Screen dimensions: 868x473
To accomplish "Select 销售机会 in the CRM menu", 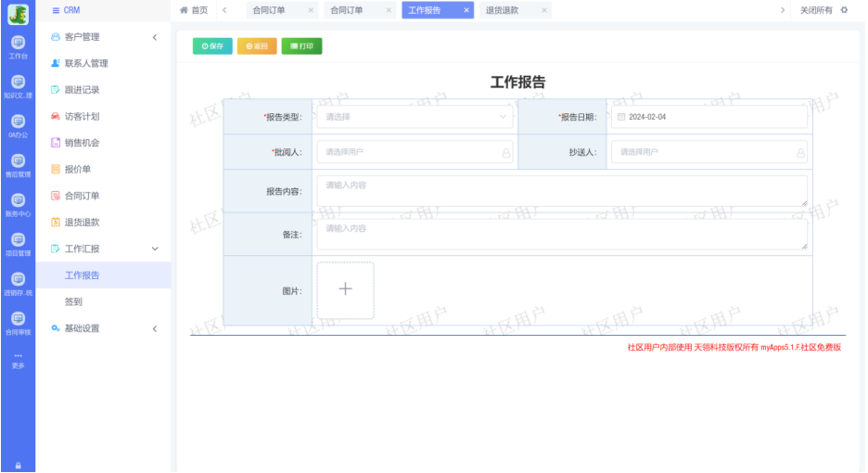I will [x=82, y=143].
